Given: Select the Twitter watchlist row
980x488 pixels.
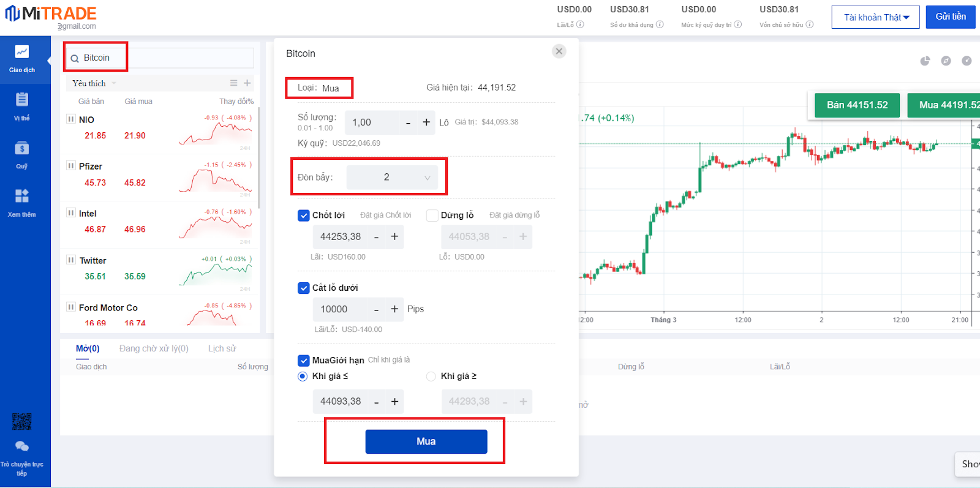Looking at the screenshot, I should [x=159, y=271].
